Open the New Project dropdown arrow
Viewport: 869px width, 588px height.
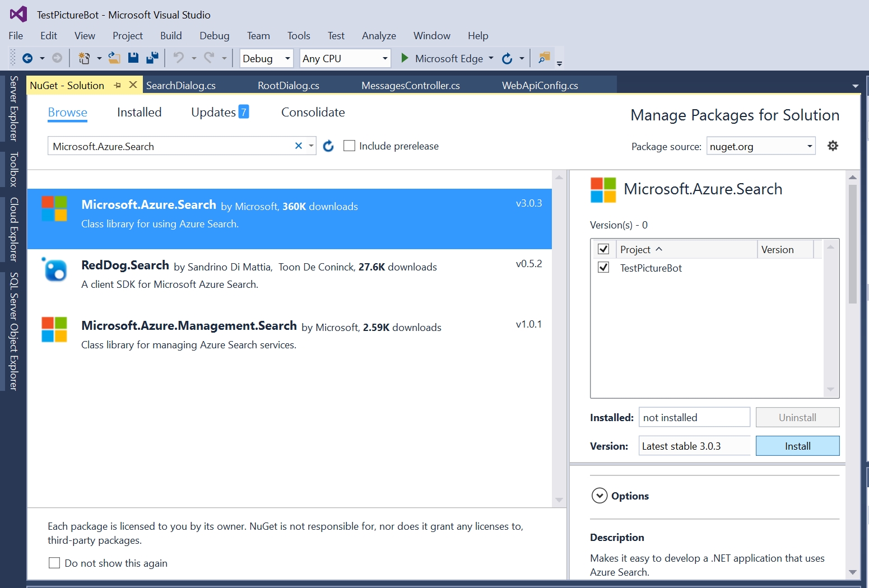(99, 58)
